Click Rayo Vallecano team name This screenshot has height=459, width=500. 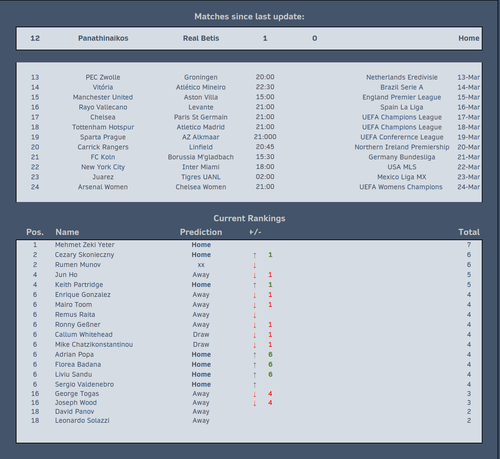point(103,107)
